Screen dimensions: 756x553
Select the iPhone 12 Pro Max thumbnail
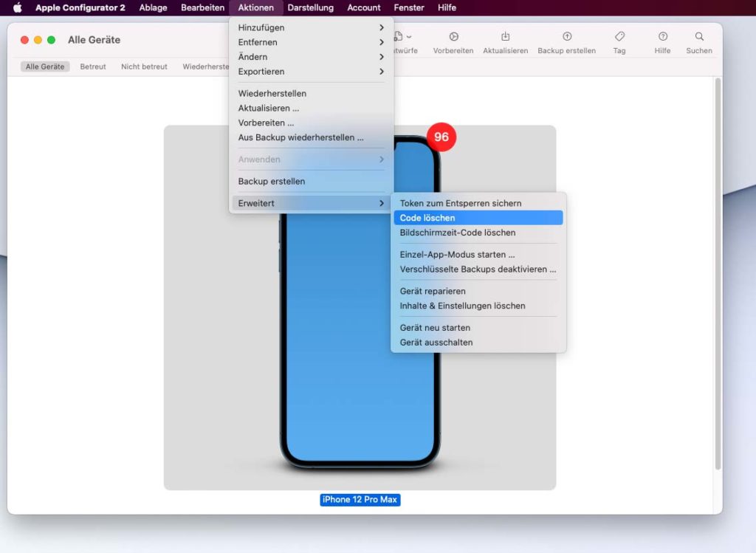(x=360, y=308)
